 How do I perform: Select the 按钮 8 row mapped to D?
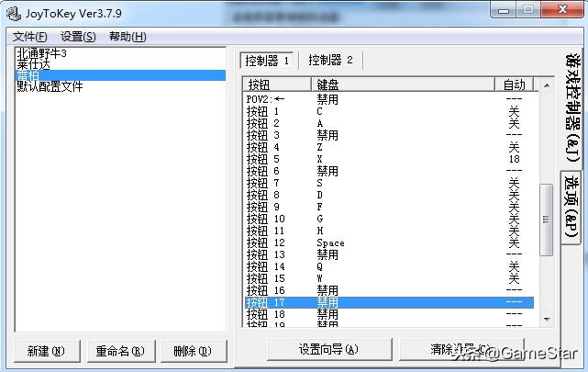(x=389, y=195)
